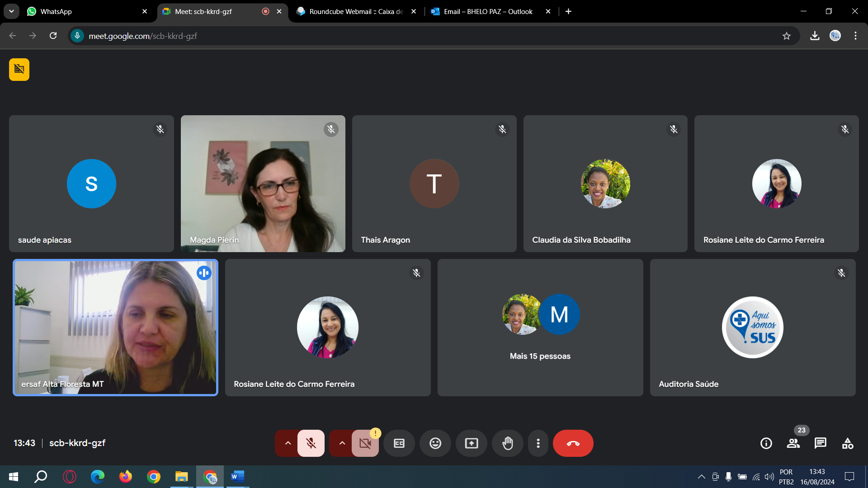Open the tab search dropdown arrow
Screen dimensions: 868x488
pyautogui.click(x=11, y=11)
